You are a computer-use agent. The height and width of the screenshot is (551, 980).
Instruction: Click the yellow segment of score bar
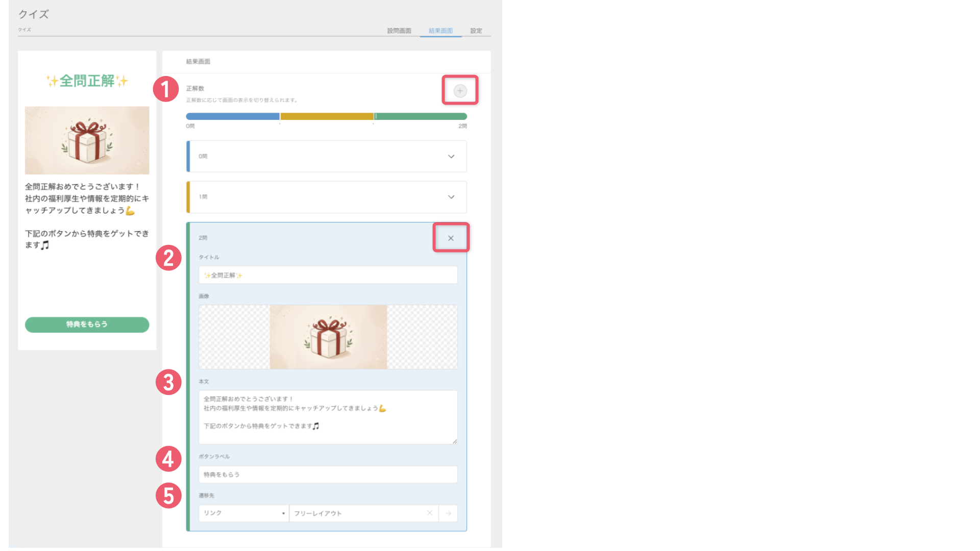327,116
